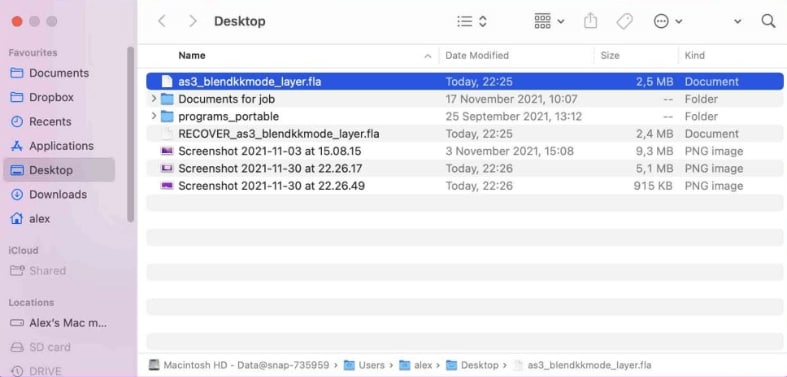
Task: Click the 2,5 MB size cell
Action: click(x=654, y=81)
